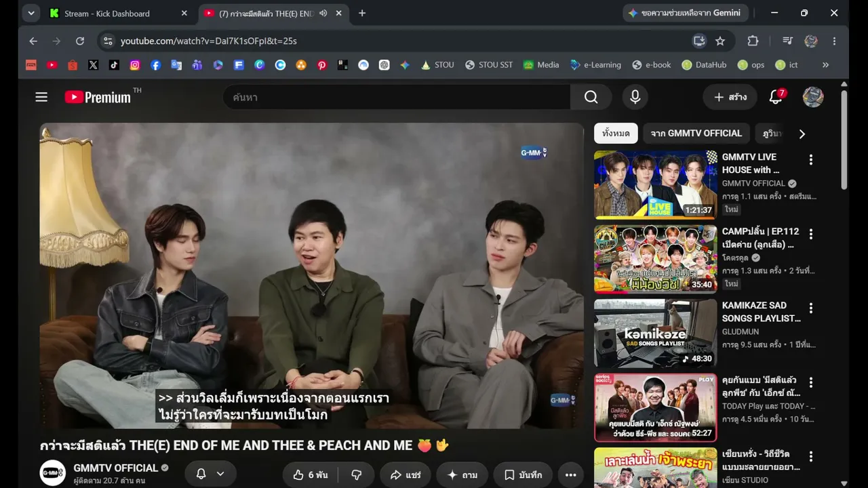This screenshot has width=868, height=488.
Task: Open the Instagram bookmark
Action: click(x=135, y=65)
